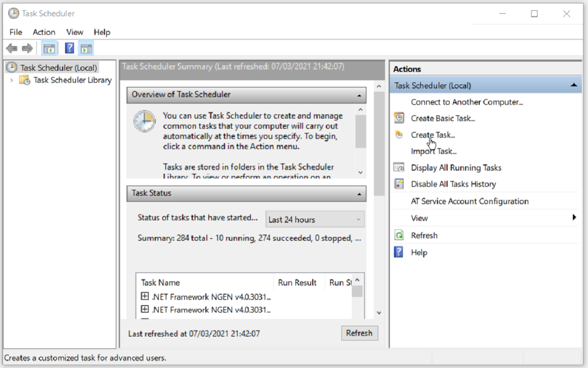588x368 pixels.
Task: Open the Last 24 hours dropdown
Action: [x=315, y=219]
